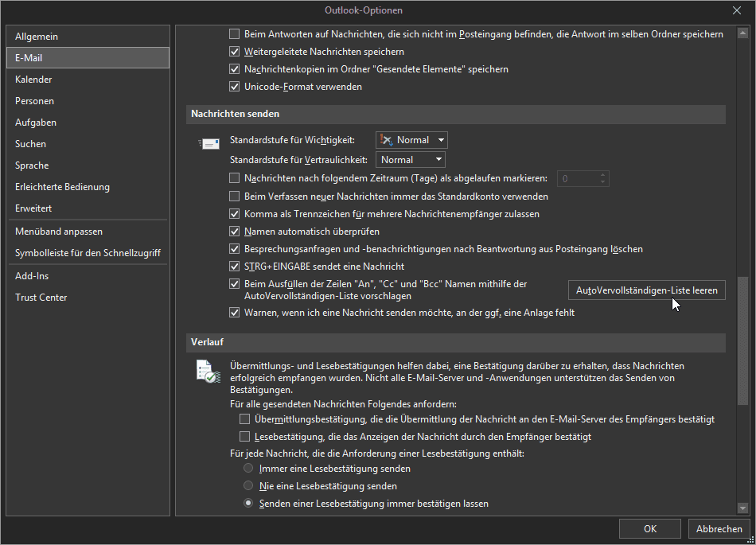Click the scrollbar down arrow

[742, 508]
